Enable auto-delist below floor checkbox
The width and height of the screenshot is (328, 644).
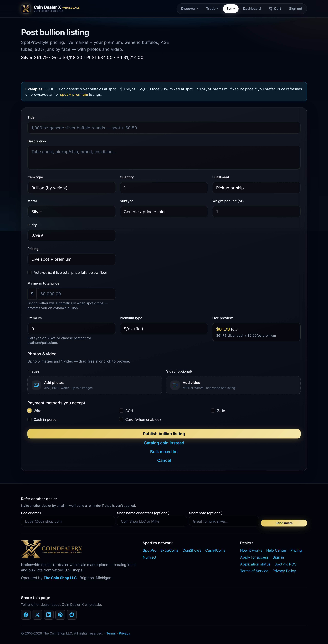click(x=29, y=272)
